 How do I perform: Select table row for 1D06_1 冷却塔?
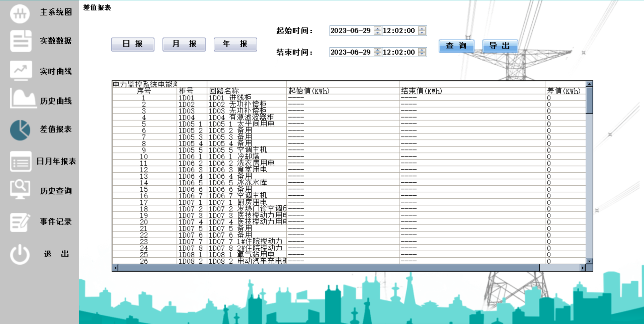(x=235, y=156)
